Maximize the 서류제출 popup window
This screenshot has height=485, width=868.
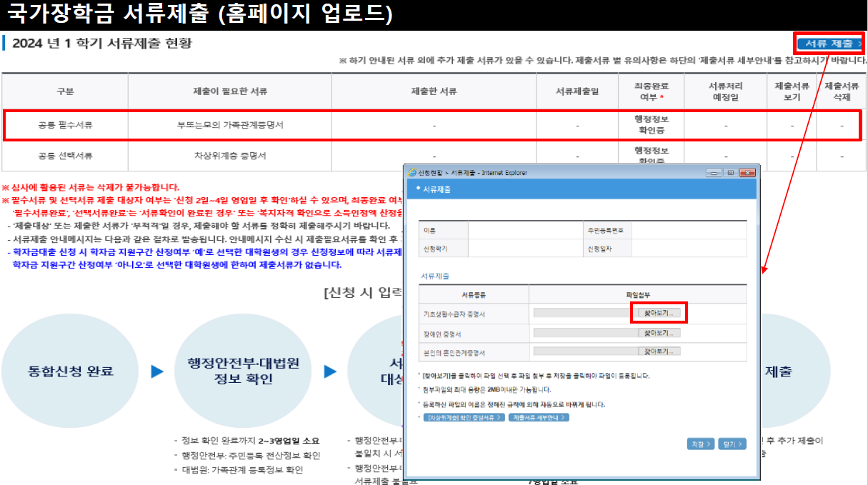tap(730, 171)
